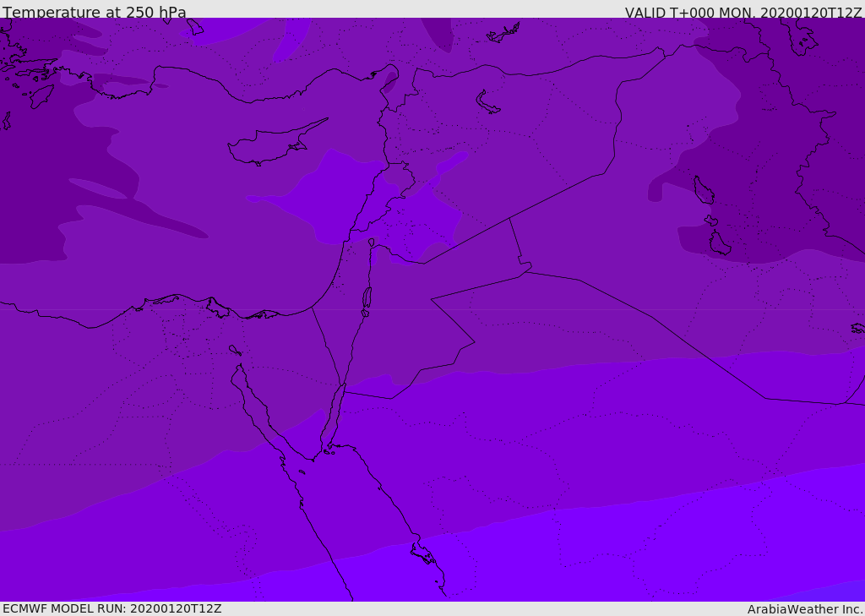Click the 'ArabiaWeather Inc' credit text

click(x=804, y=609)
